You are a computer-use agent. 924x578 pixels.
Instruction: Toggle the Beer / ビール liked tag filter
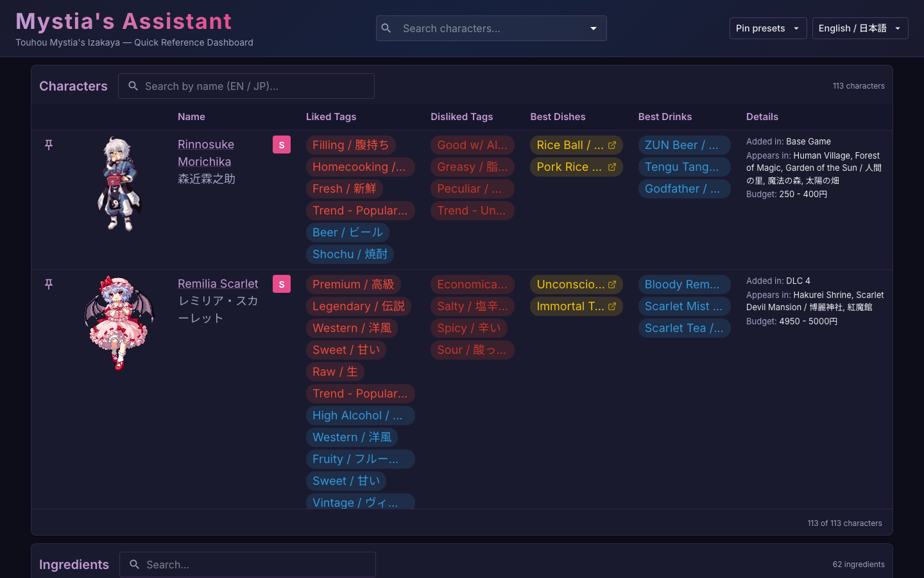[x=348, y=232]
